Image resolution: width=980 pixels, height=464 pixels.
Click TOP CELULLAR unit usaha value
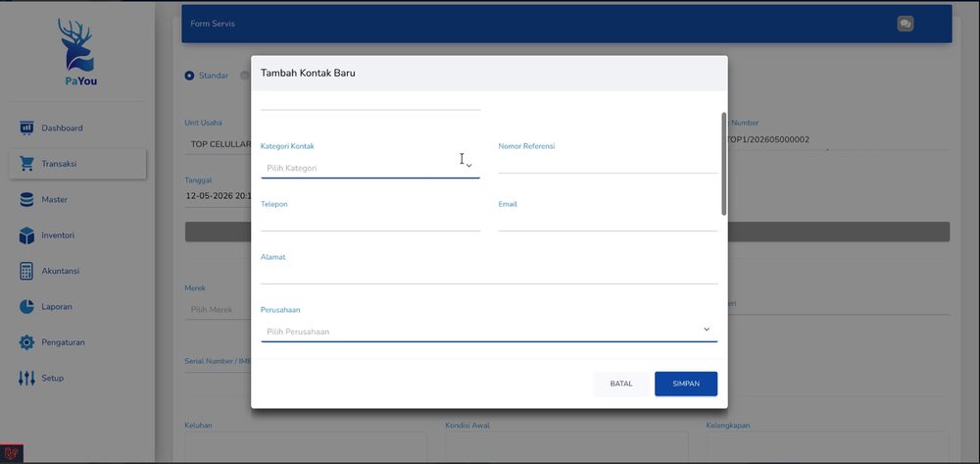click(220, 143)
